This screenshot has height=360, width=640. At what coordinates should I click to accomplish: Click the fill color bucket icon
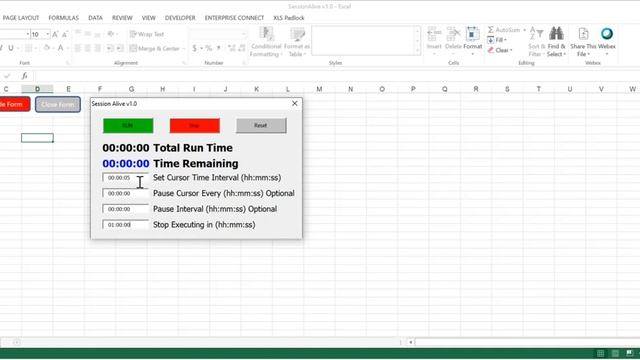[47, 48]
